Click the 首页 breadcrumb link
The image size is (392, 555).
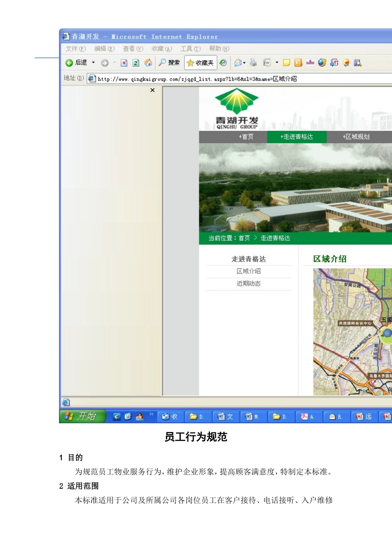(244, 238)
